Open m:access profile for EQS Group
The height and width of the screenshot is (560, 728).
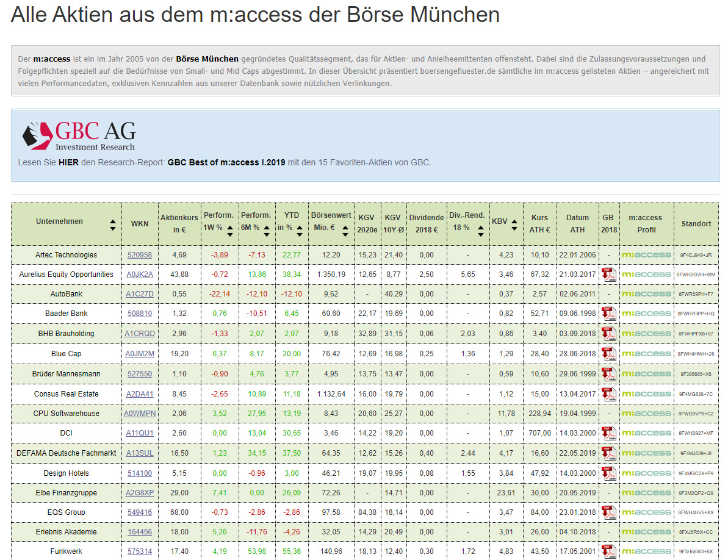(x=646, y=512)
